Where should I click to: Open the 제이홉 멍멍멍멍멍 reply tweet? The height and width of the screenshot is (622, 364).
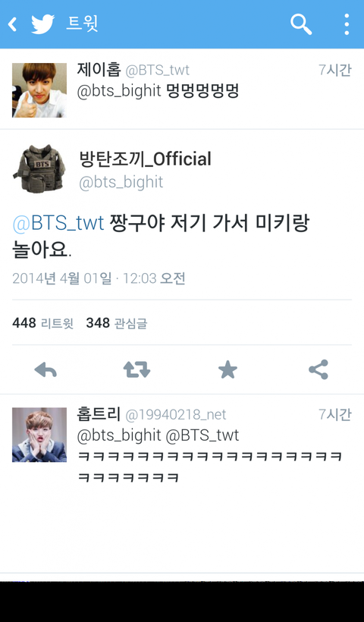[x=182, y=90]
